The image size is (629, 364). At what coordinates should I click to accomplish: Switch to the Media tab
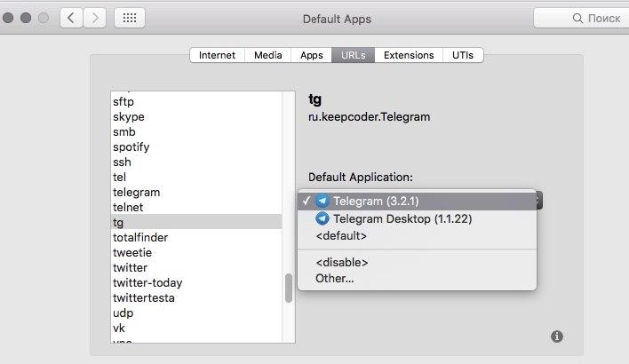click(268, 55)
